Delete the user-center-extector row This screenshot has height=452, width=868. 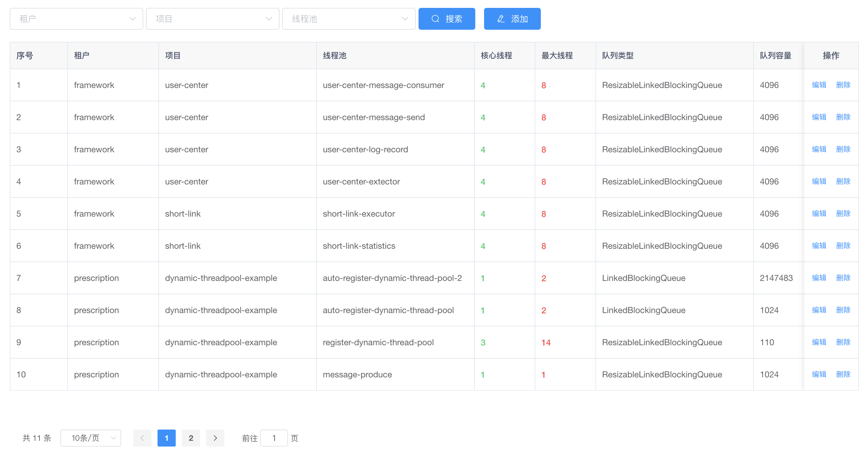pos(843,181)
